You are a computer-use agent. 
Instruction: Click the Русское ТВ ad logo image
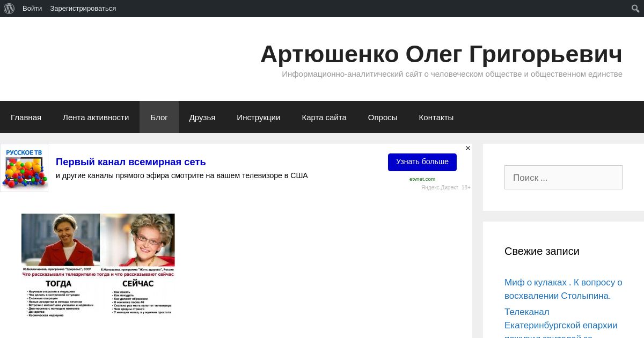(24, 168)
